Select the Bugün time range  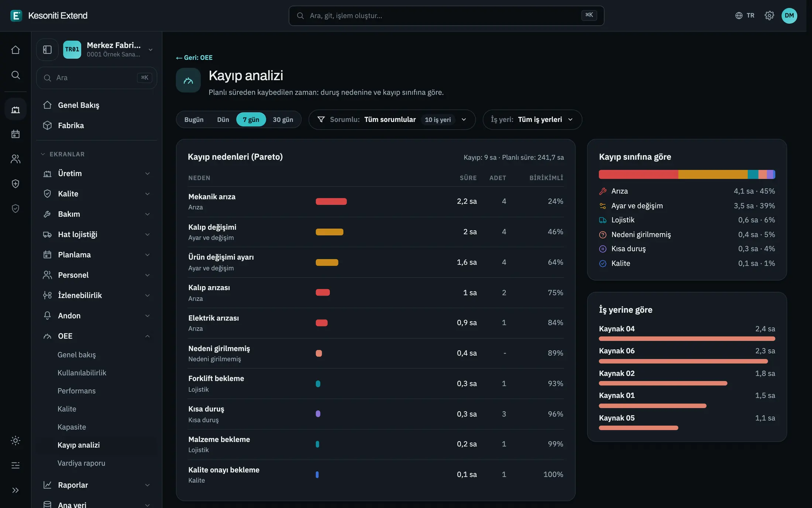(194, 120)
